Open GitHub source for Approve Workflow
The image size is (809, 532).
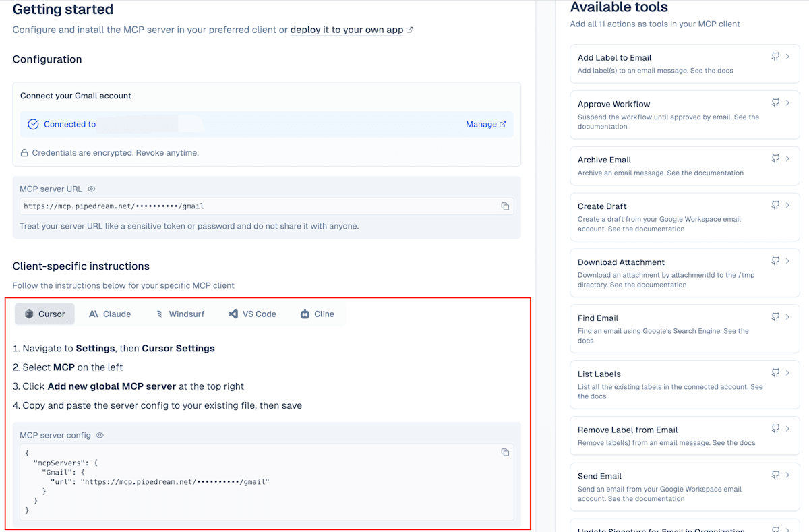[775, 102]
